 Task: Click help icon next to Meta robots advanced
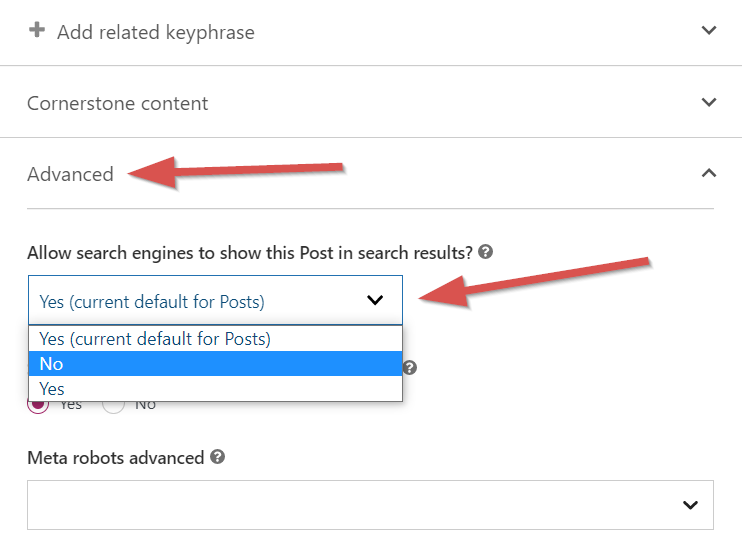[218, 458]
